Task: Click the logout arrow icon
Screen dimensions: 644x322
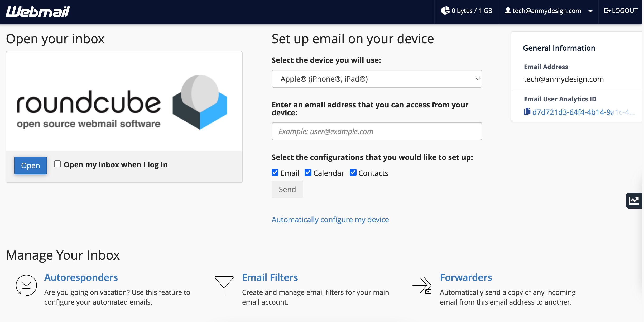Action: click(x=607, y=11)
